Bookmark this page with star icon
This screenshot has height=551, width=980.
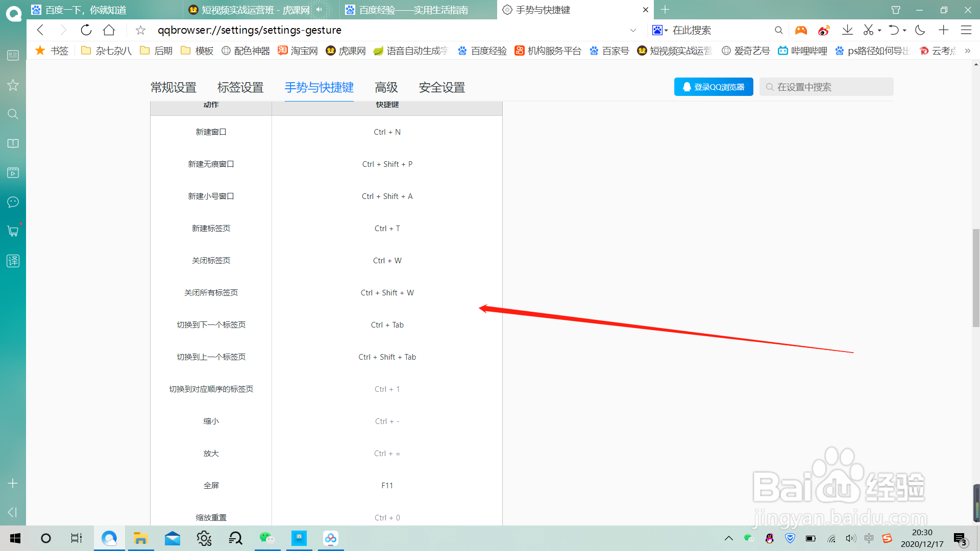[140, 30]
